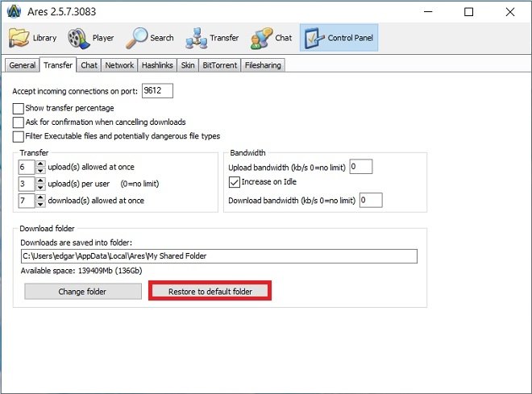532x394 pixels.
Task: Increase uploads allowed at once spinner
Action: point(40,164)
